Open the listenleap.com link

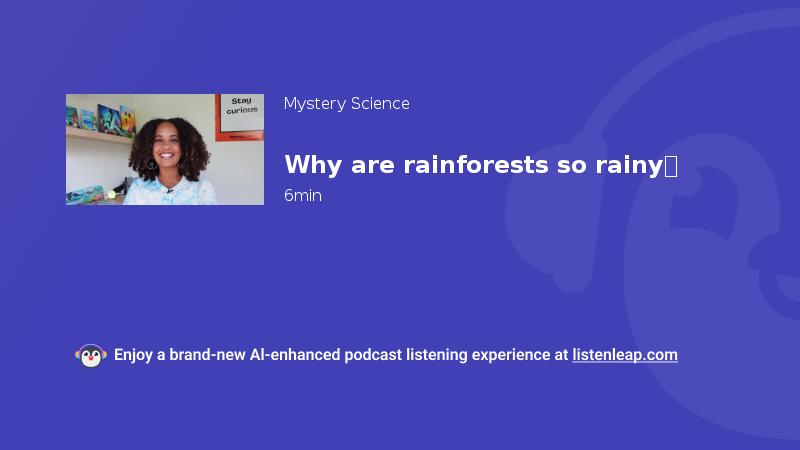coord(625,355)
